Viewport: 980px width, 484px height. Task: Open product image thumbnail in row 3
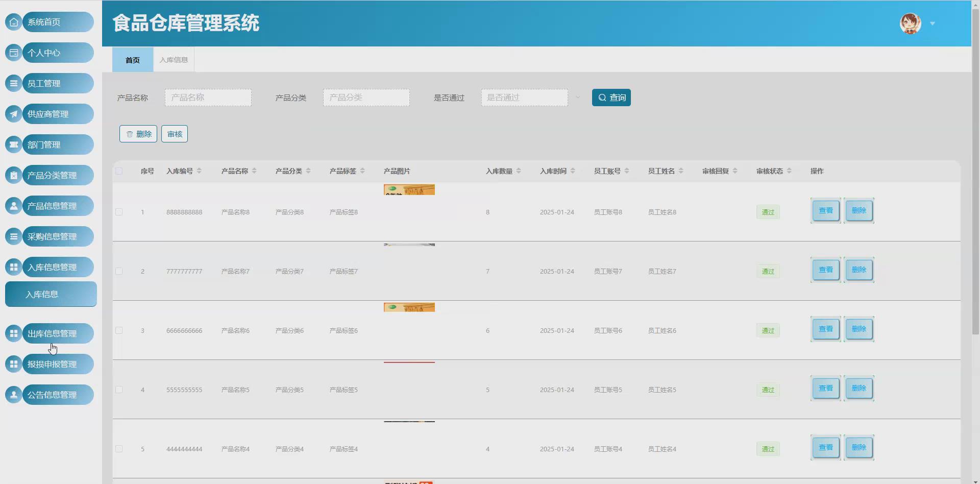[x=409, y=307]
